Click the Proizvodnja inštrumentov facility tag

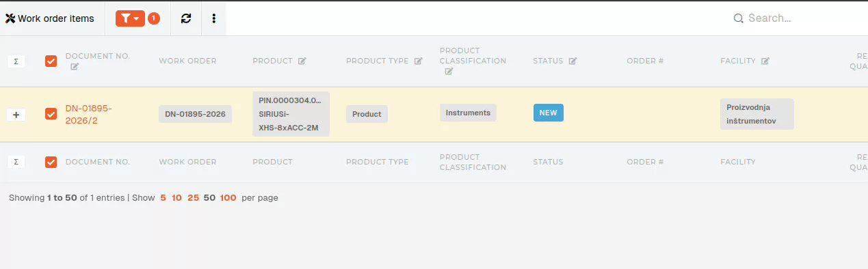(x=757, y=114)
